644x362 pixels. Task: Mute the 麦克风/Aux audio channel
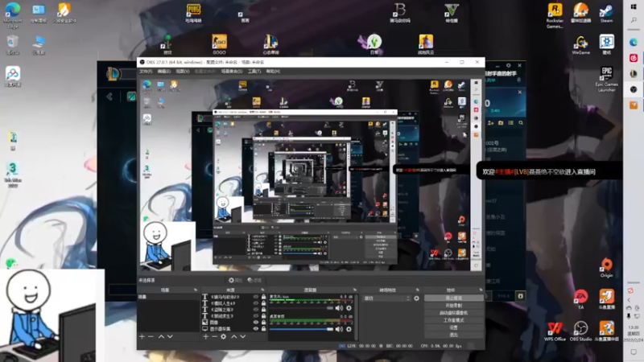coord(339,308)
